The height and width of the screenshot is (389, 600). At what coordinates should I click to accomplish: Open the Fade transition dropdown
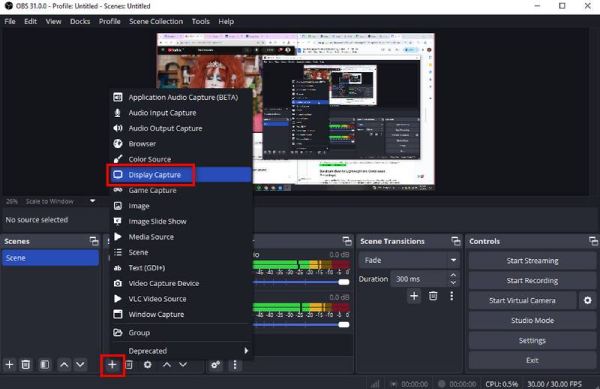click(409, 260)
